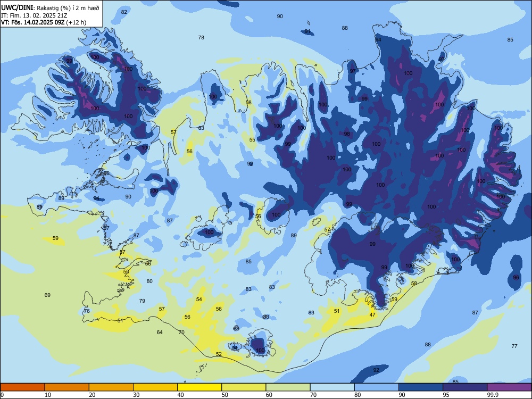Viewport: 532px width, 399px height.
Task: Click the map humidity value '69'
Action: click(x=47, y=295)
